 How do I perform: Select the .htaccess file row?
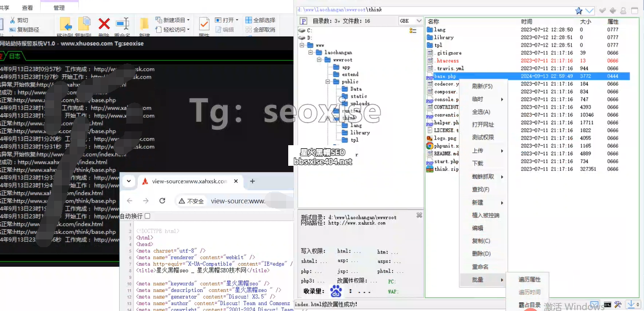pyautogui.click(x=529, y=61)
